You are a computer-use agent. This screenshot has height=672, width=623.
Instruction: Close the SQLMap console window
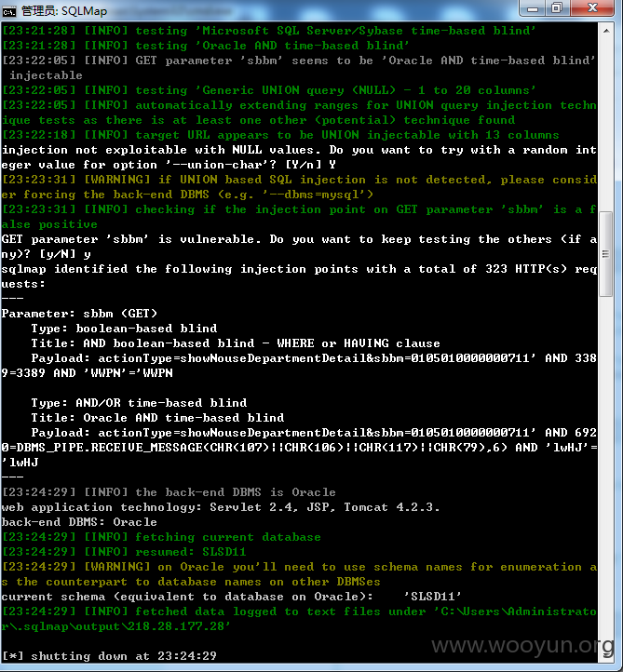tap(592, 8)
